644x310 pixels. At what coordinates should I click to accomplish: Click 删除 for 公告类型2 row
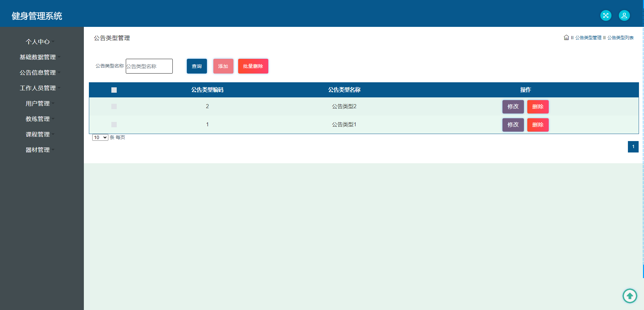click(538, 107)
